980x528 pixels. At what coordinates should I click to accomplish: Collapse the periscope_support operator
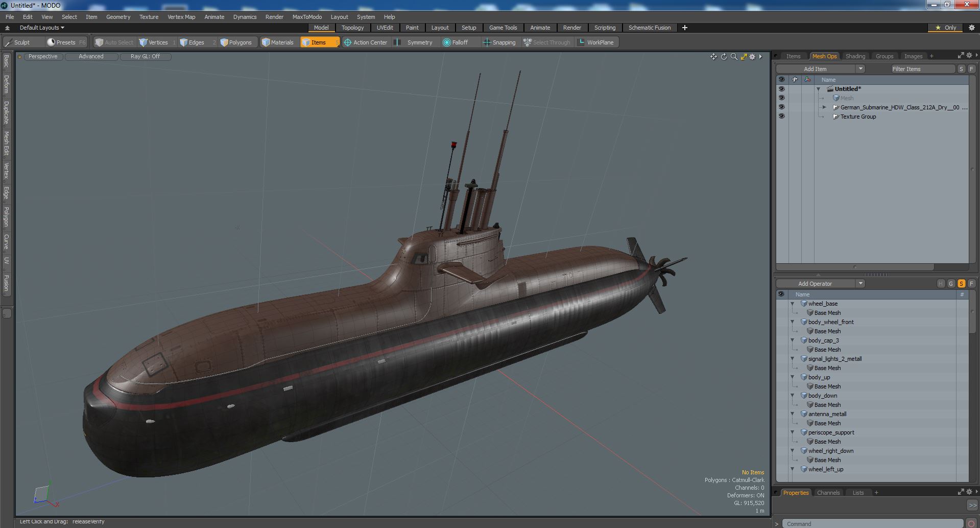793,432
